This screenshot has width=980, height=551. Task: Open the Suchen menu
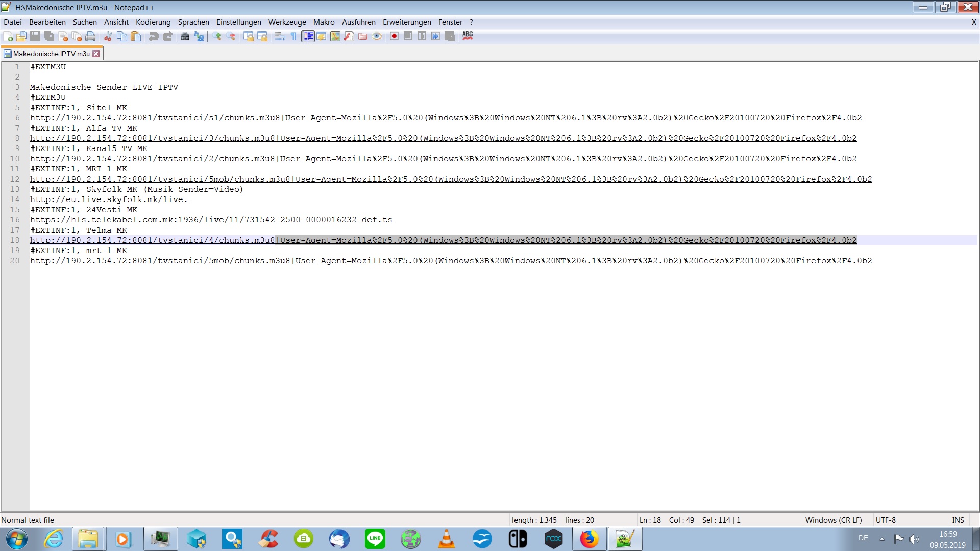click(85, 22)
